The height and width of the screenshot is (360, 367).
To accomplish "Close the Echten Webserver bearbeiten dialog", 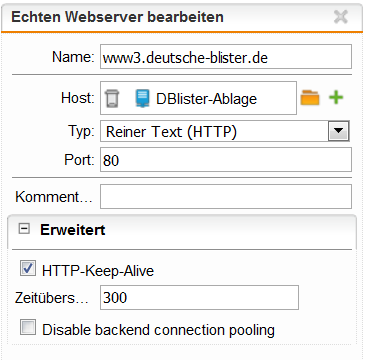I will (341, 17).
